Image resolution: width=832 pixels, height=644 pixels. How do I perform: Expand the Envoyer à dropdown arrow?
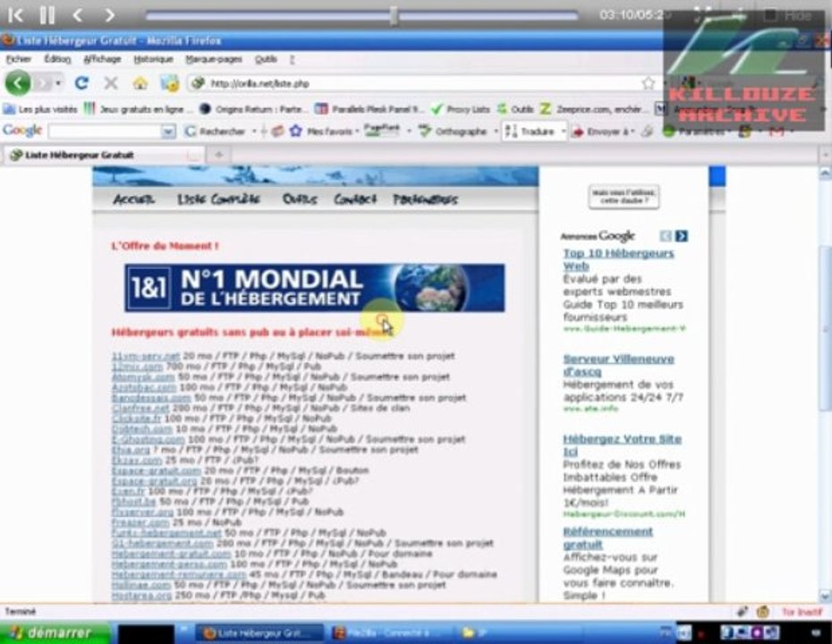[633, 131]
